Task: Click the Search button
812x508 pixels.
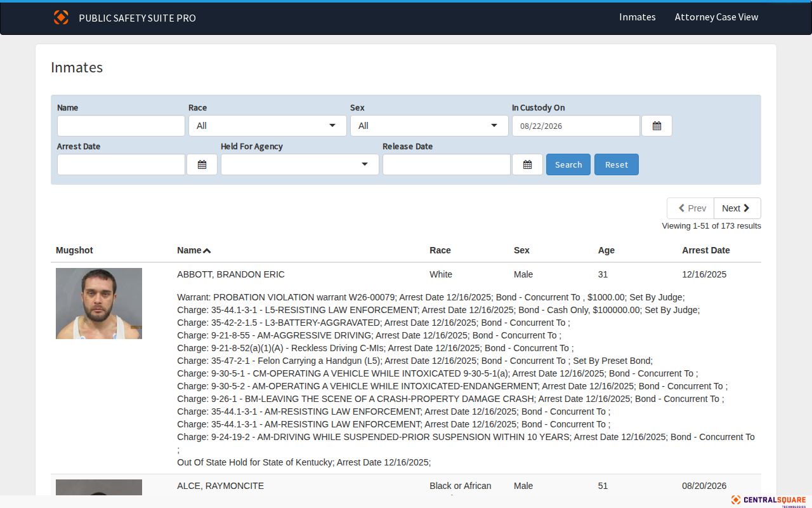Action: [568, 164]
